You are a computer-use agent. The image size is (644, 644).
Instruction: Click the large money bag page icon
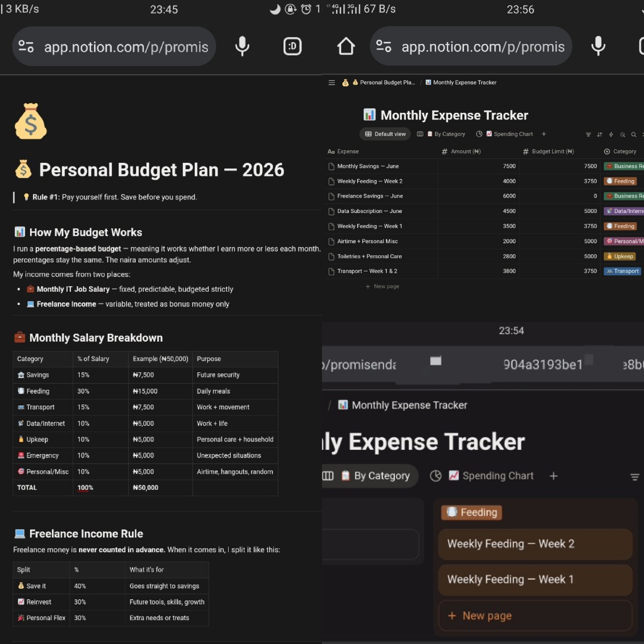(x=31, y=121)
